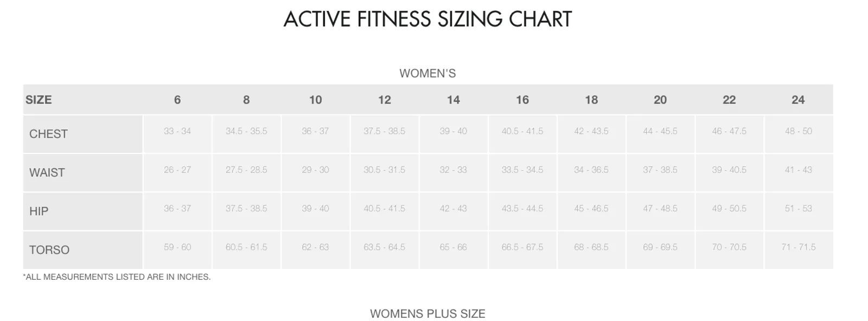
Task: Click the measurements in inches footnote
Action: pos(117,277)
